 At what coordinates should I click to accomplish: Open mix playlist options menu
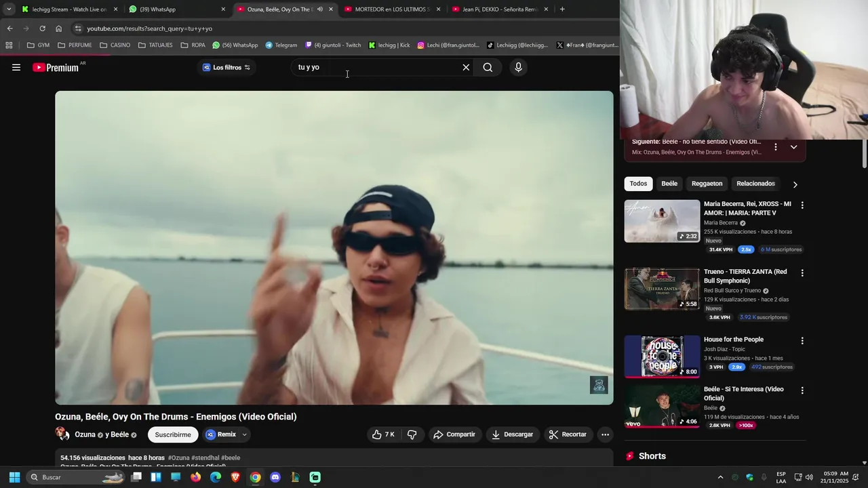pyautogui.click(x=776, y=147)
